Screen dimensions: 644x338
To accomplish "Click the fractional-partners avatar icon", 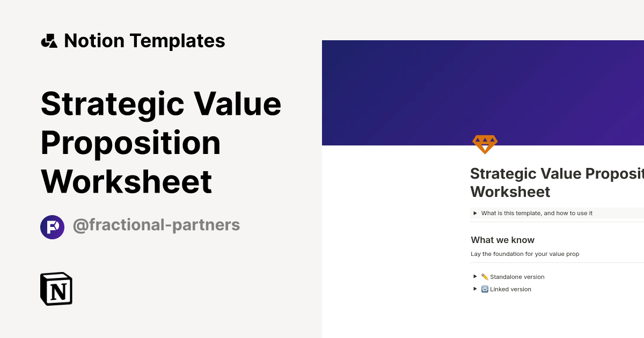I will point(52,227).
